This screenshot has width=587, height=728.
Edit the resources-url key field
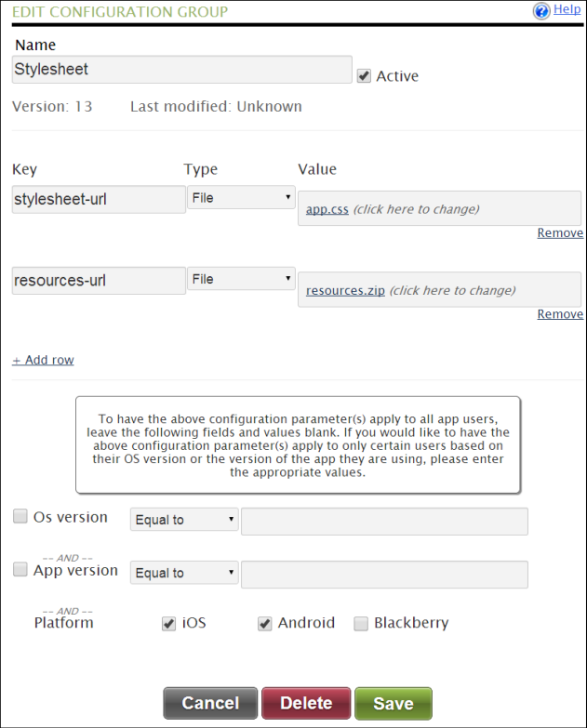coord(99,281)
